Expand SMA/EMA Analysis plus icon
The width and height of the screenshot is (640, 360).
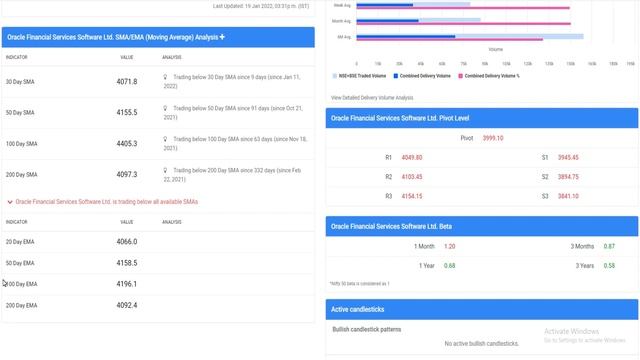pyautogui.click(x=222, y=37)
